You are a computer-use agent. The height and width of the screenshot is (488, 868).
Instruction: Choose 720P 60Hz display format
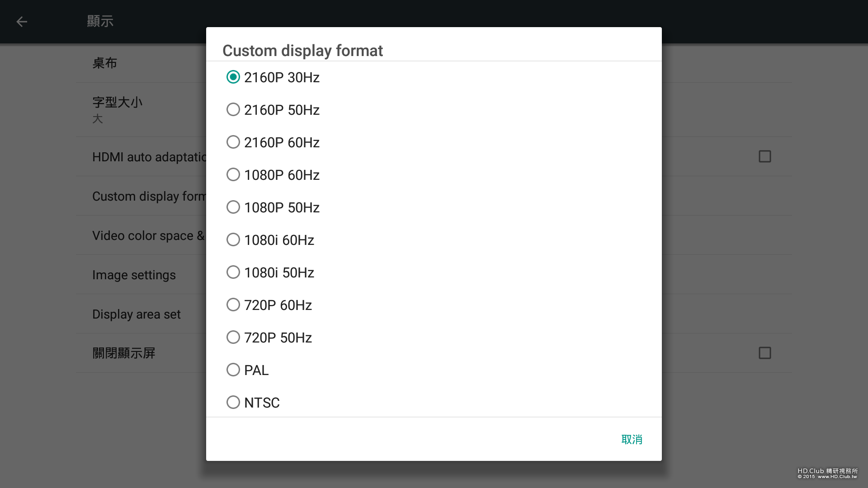click(233, 305)
